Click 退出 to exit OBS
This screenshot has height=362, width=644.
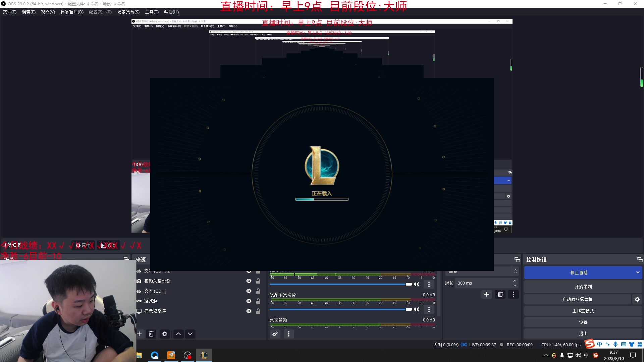(x=583, y=334)
